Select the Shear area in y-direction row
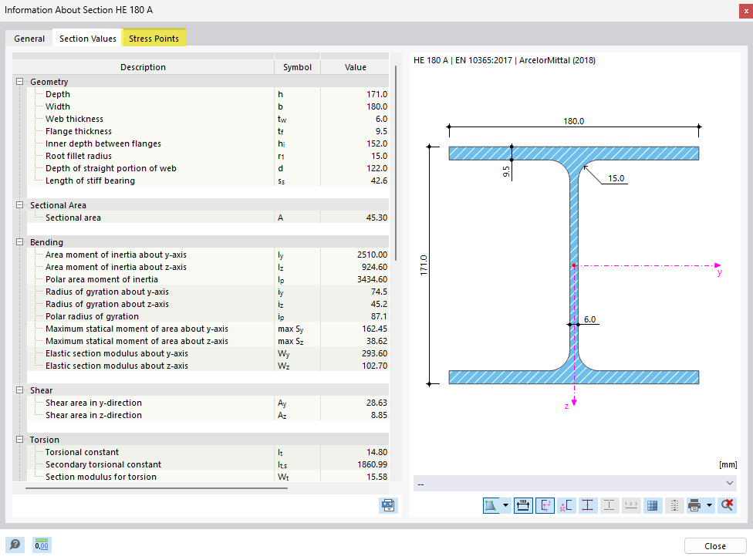This screenshot has width=753, height=560. click(208, 403)
